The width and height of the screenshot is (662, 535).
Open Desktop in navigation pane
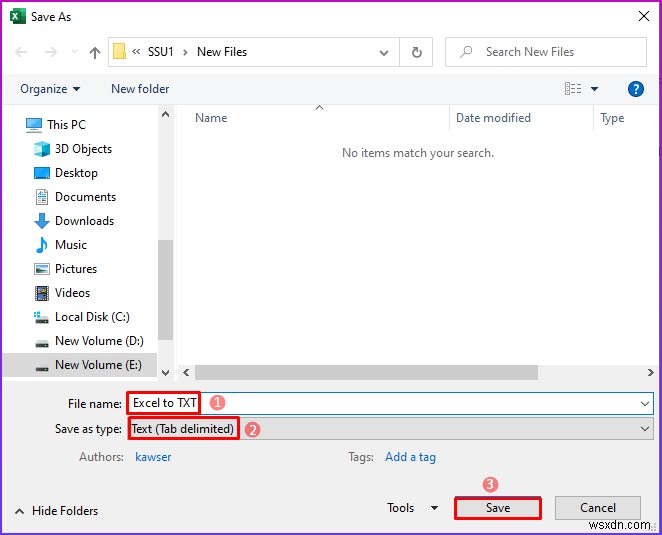(x=76, y=173)
